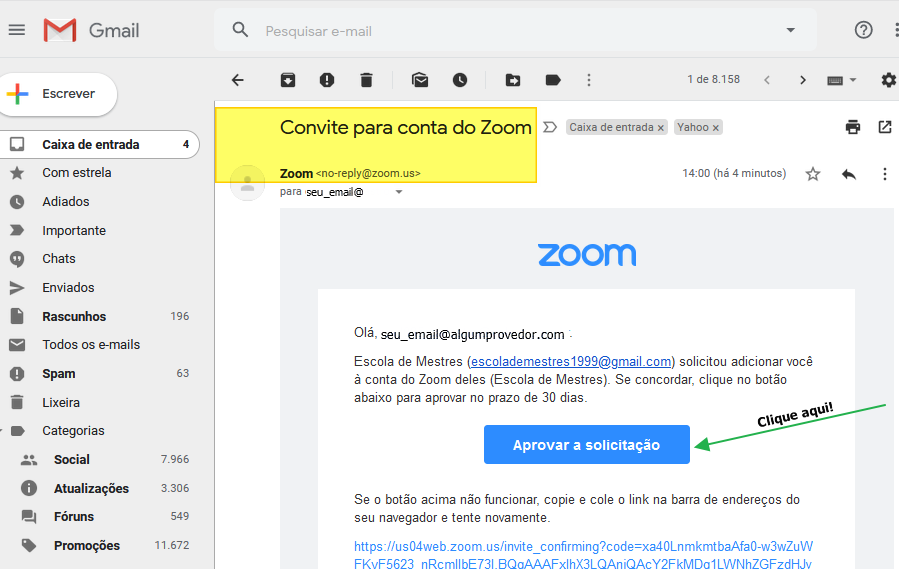Archive this email
The height and width of the screenshot is (569, 899).
pos(288,80)
